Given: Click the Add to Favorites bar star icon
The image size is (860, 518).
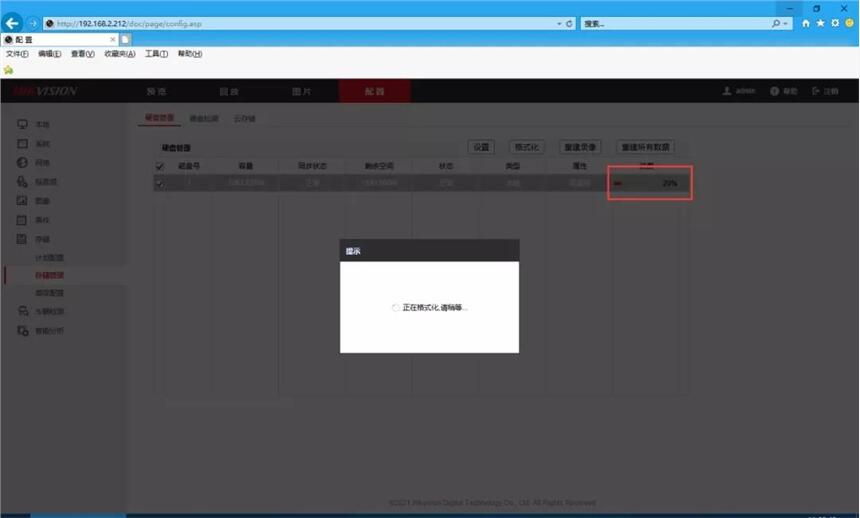Looking at the screenshot, I should (9, 70).
